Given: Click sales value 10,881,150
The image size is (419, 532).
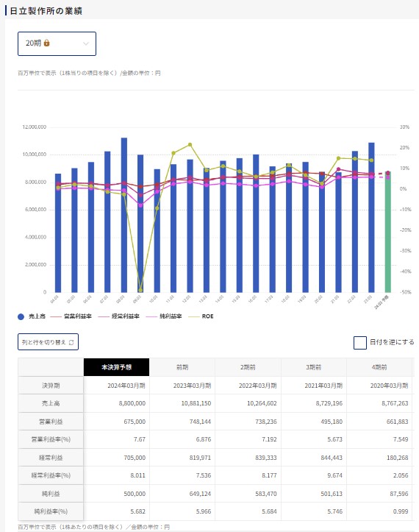Looking at the screenshot, I should [x=196, y=403].
